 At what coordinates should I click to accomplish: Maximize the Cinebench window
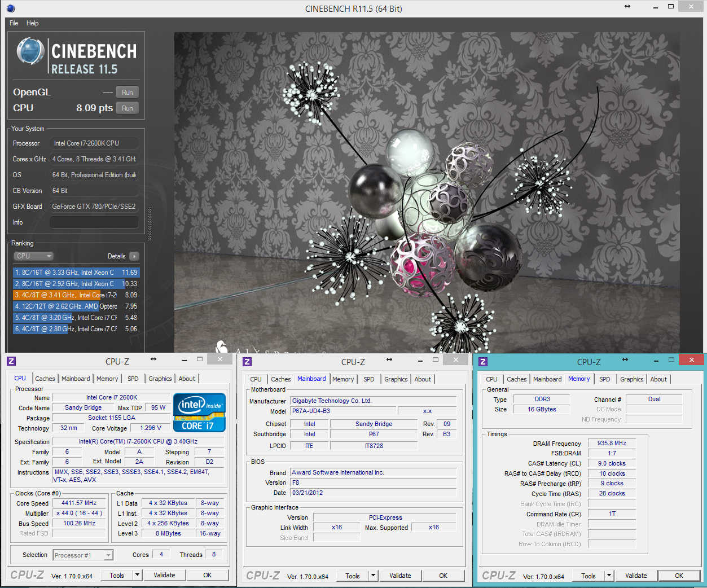tap(671, 6)
